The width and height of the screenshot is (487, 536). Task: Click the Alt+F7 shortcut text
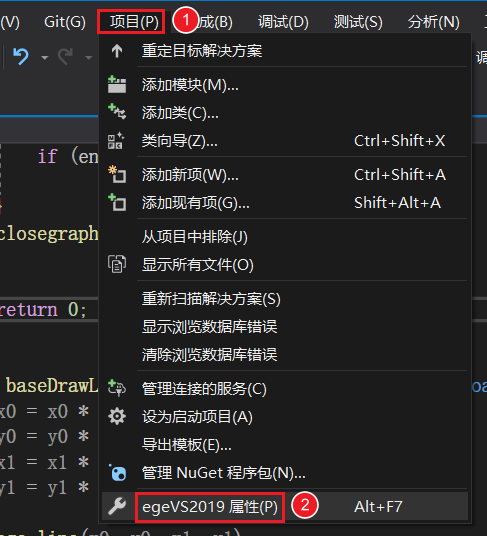click(378, 507)
